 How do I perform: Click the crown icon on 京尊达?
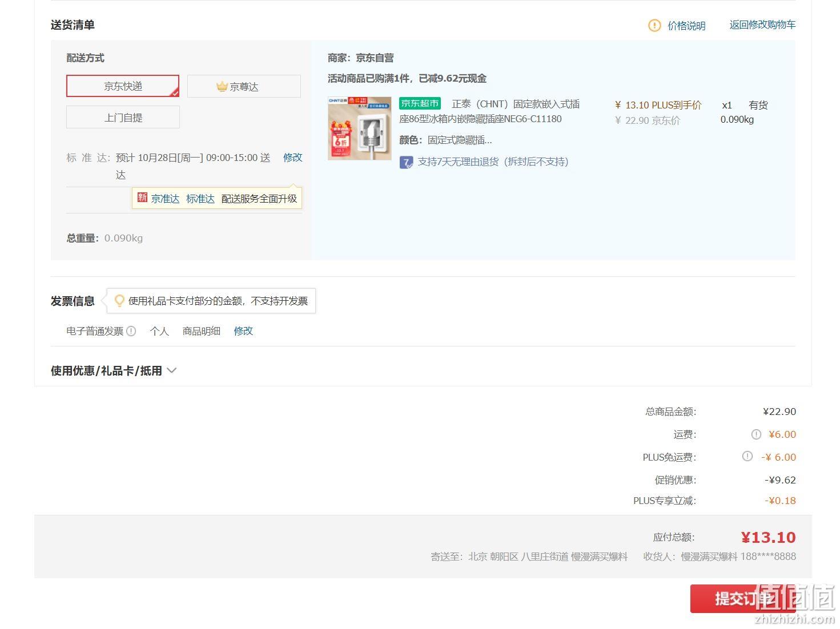tap(222, 86)
